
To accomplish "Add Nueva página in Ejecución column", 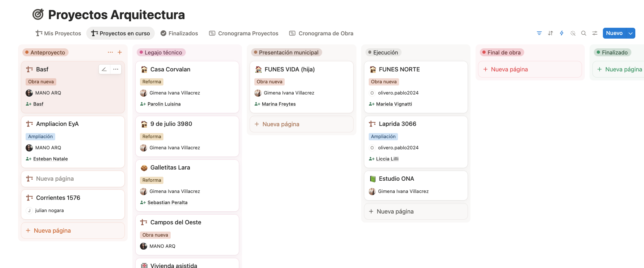I will (416, 211).
